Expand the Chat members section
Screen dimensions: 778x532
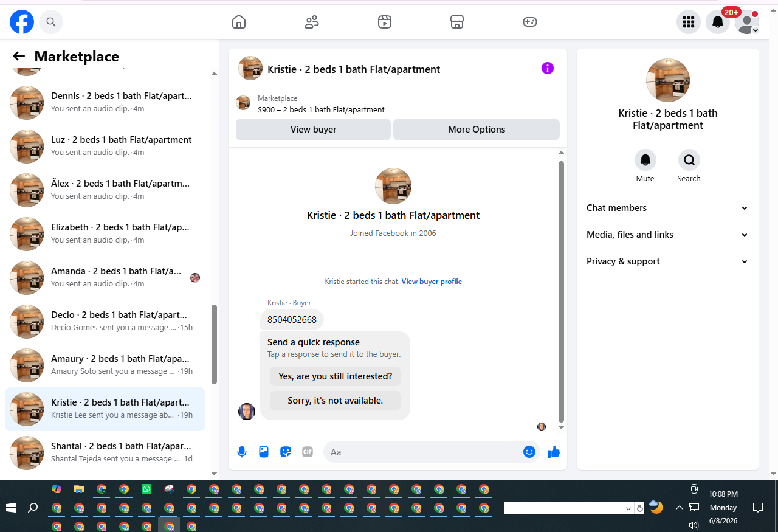click(668, 208)
